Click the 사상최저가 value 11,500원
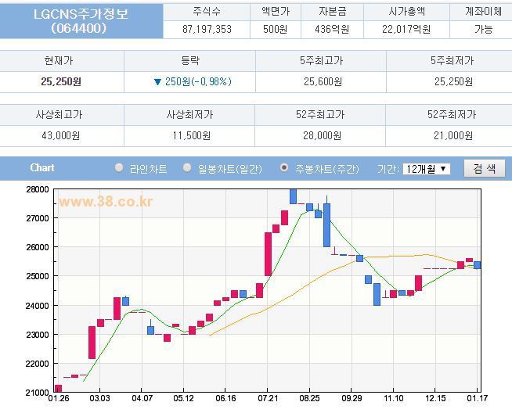This screenshot has width=512, height=420. (192, 135)
